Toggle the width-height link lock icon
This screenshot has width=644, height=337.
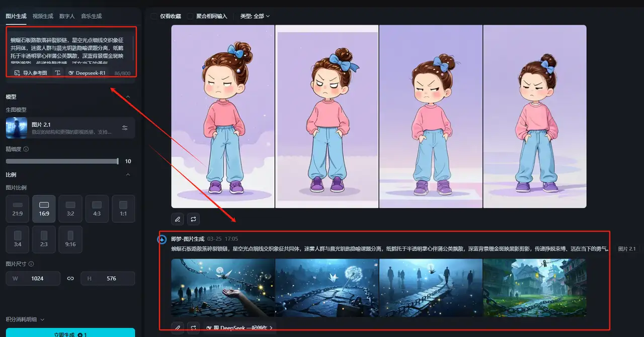tap(70, 279)
